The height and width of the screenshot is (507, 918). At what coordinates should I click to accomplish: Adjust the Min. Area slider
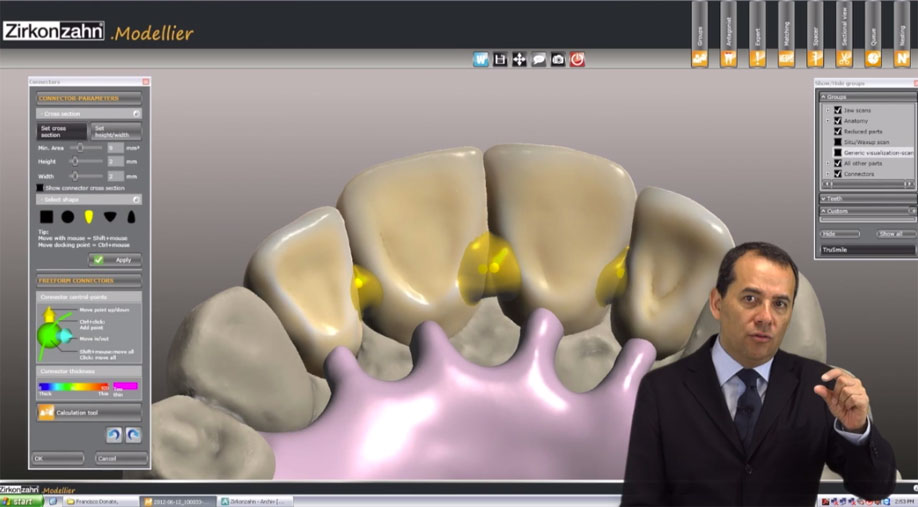(78, 147)
